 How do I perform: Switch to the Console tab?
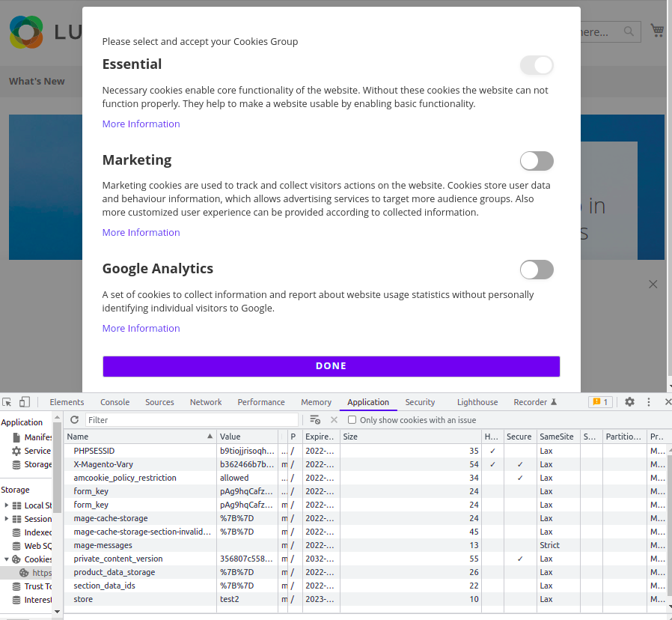click(114, 402)
